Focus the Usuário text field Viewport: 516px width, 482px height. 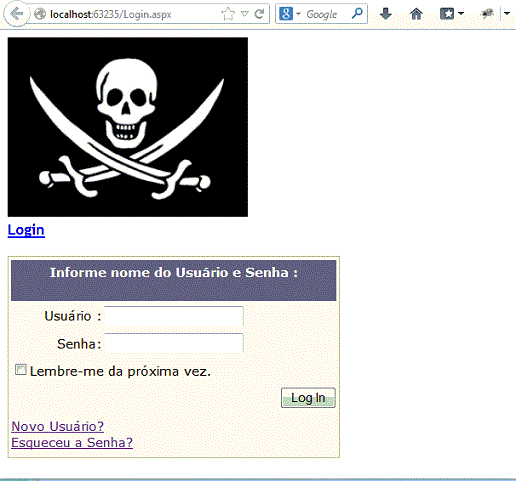[174, 316]
